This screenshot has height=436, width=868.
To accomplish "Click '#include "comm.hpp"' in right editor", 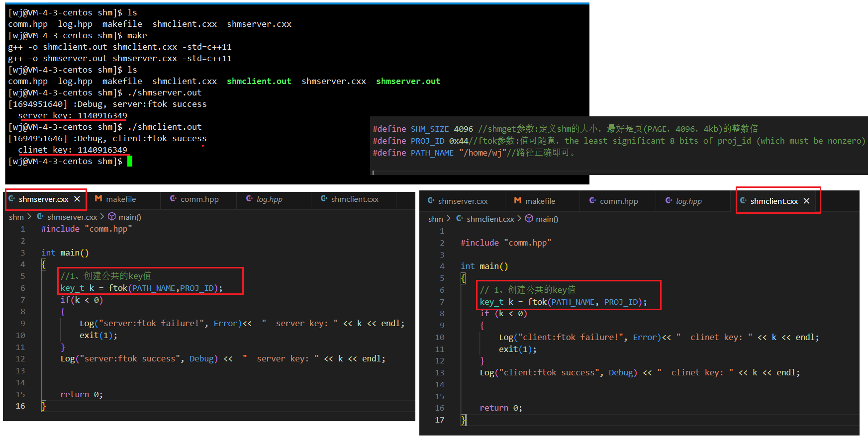I will [x=506, y=243].
